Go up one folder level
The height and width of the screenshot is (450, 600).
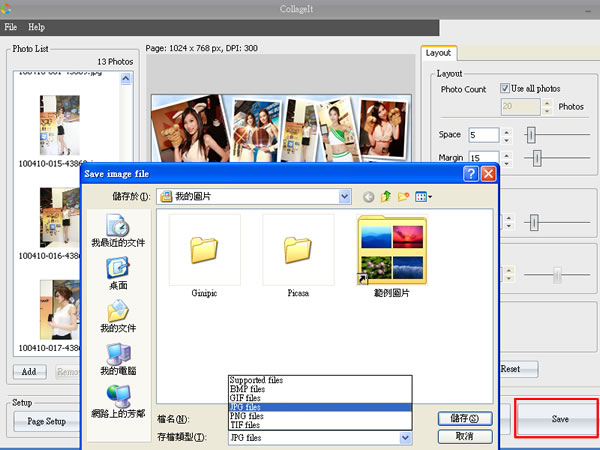[386, 196]
